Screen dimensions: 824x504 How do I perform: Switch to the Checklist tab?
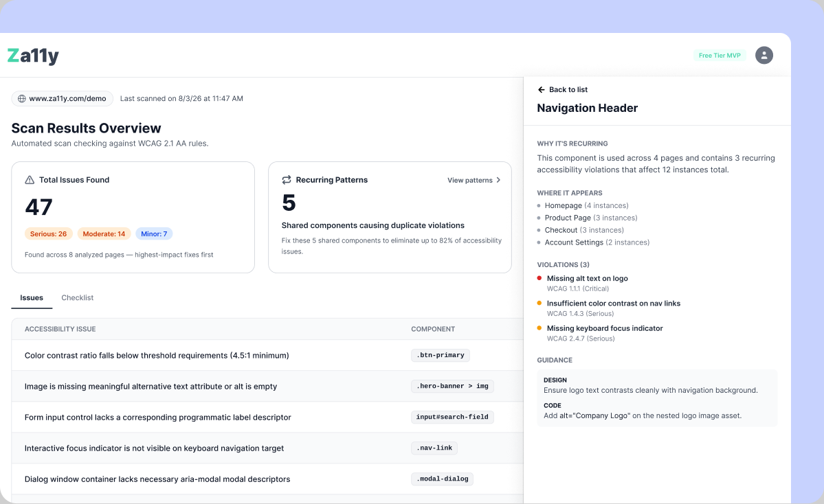[x=77, y=298]
